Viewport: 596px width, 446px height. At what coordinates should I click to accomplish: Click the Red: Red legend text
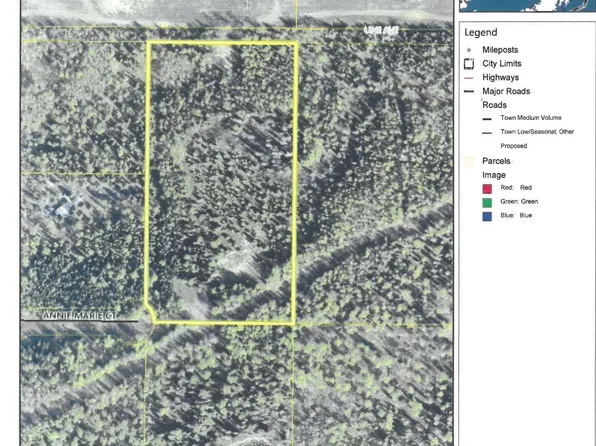516,188
